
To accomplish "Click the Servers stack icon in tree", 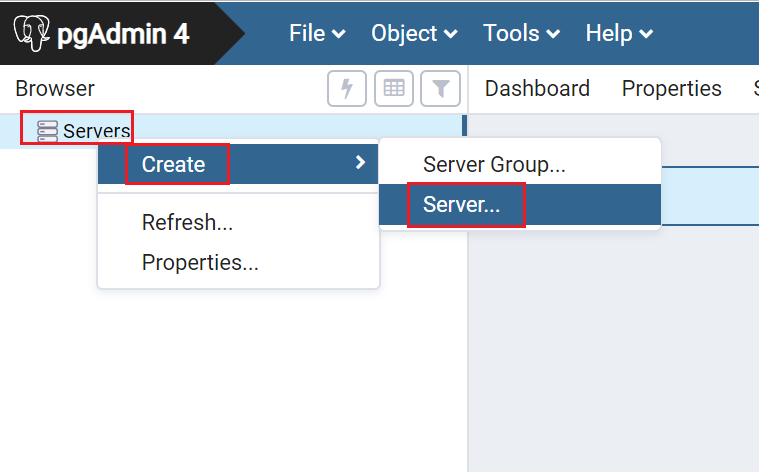I will [47, 130].
